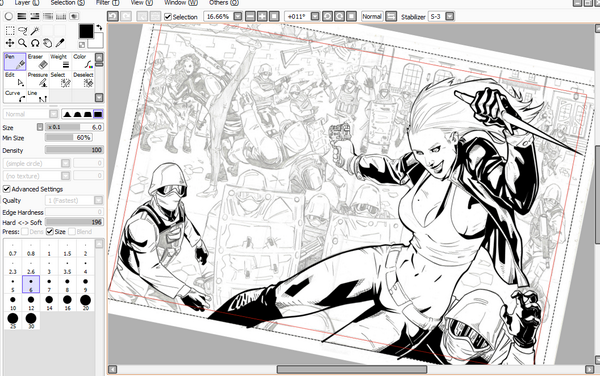This screenshot has width=600, height=376.
Task: Toggle the transparent color square
Action: pyautogui.click(x=82, y=45)
